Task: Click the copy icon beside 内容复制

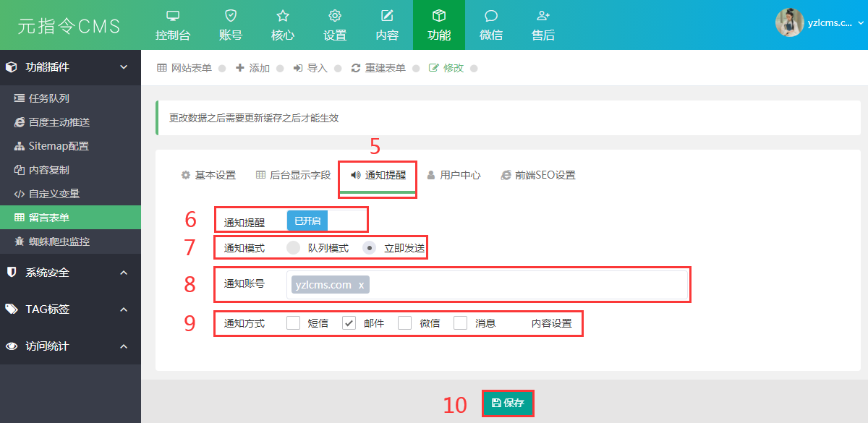Action: click(20, 170)
